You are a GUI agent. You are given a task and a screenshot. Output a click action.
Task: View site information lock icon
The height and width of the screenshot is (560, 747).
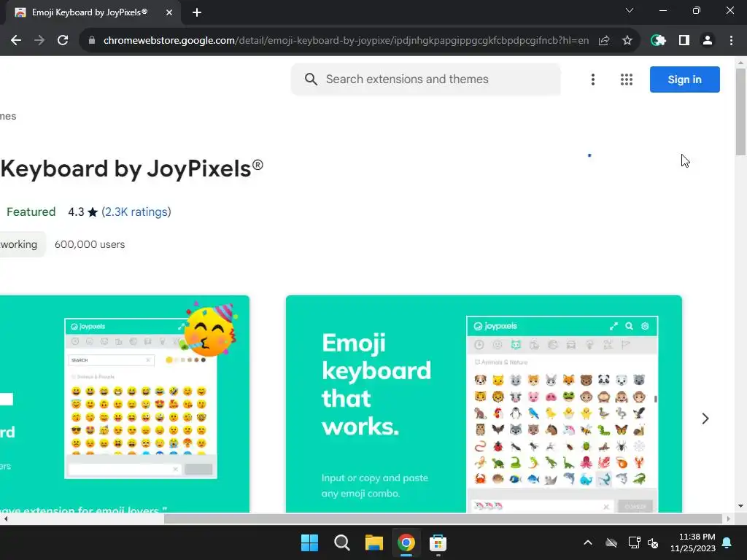(x=91, y=41)
